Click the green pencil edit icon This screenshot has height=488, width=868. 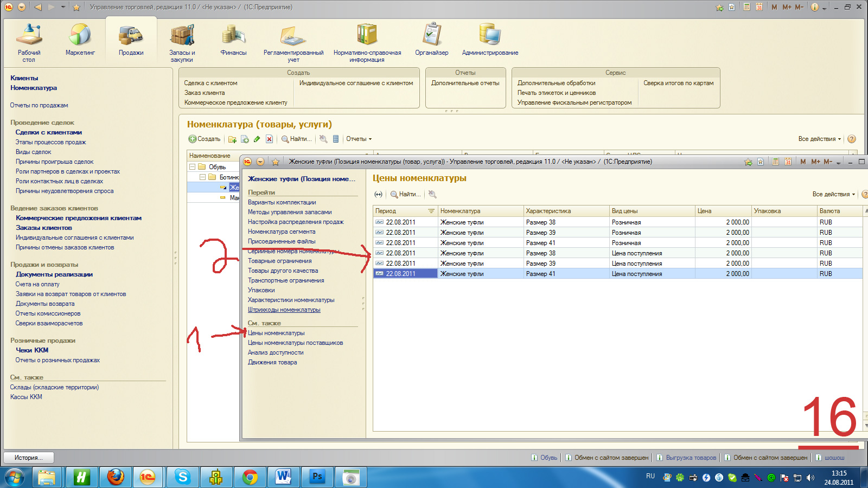pyautogui.click(x=257, y=139)
